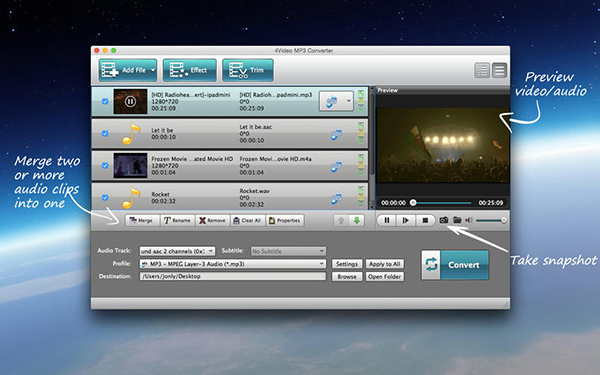
Task: Take a snapshot with camera icon
Action: pos(443,220)
